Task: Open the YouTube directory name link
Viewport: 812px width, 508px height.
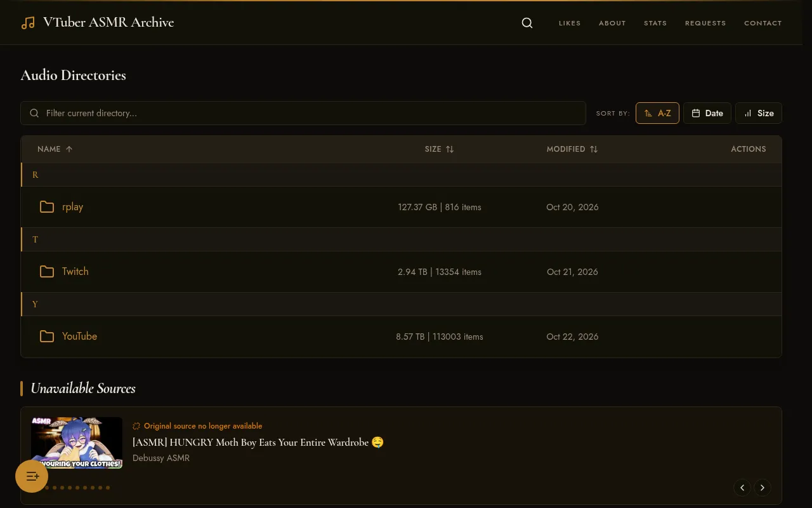Action: pyautogui.click(x=80, y=337)
